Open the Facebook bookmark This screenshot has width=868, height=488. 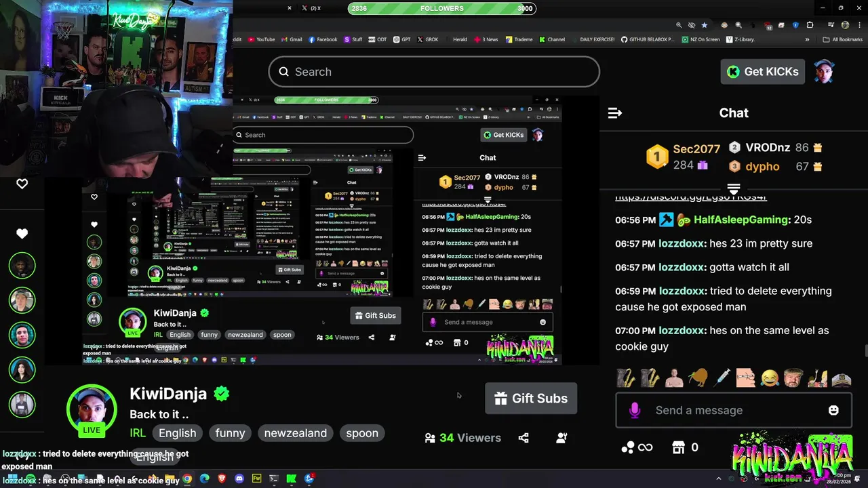coord(323,39)
